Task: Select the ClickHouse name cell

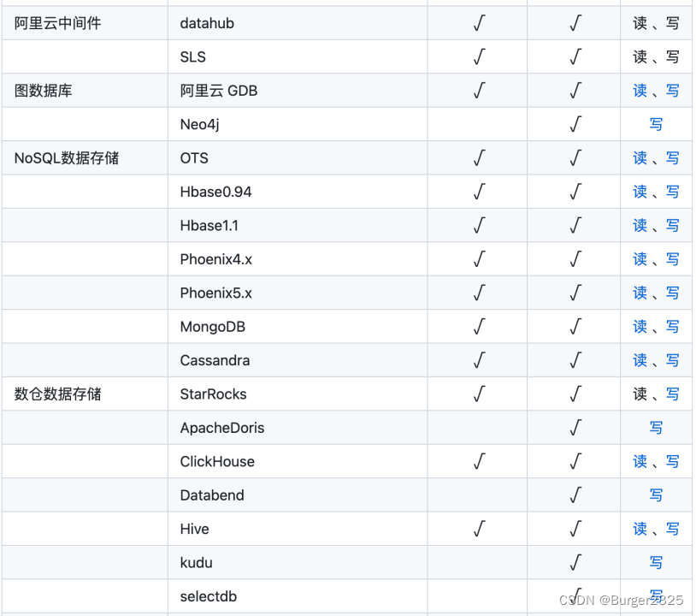Action: click(298, 461)
